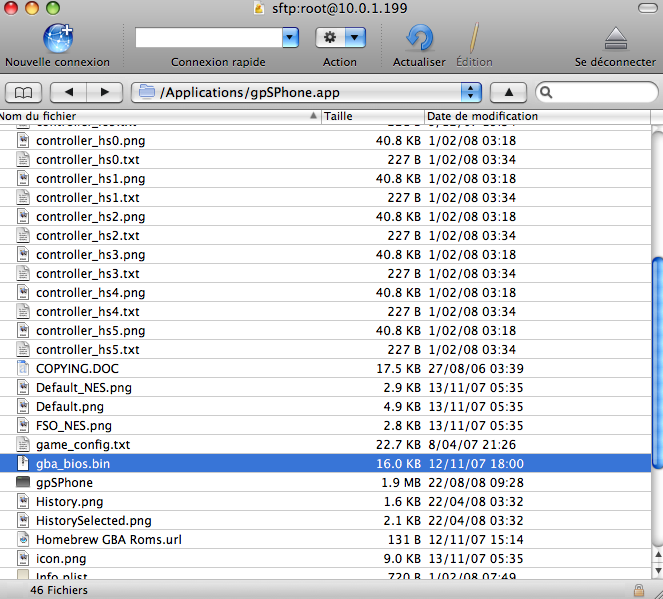This screenshot has height=599, width=663.
Task: Open the path popup /Applications/gpSPhone.app
Action: click(x=307, y=92)
